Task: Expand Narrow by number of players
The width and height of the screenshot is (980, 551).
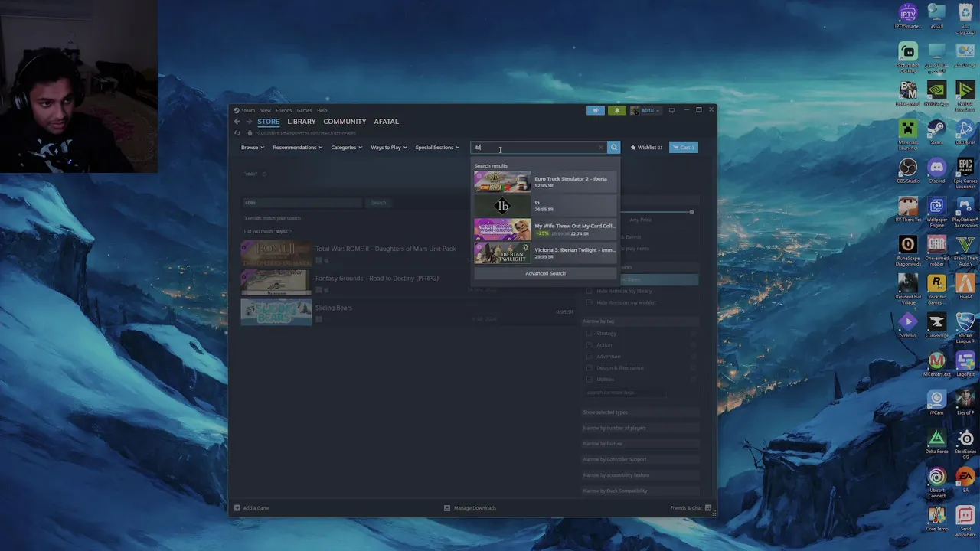Action: pyautogui.click(x=640, y=428)
